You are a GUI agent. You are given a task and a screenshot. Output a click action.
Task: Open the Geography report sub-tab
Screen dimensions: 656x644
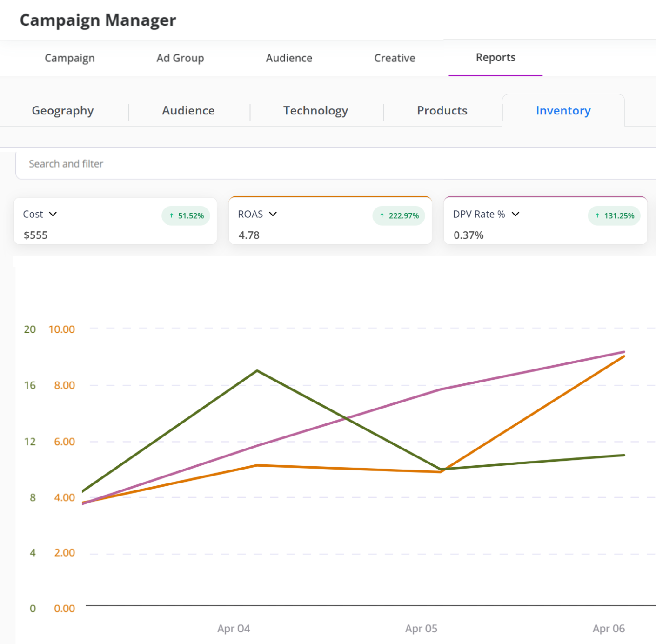click(x=63, y=111)
